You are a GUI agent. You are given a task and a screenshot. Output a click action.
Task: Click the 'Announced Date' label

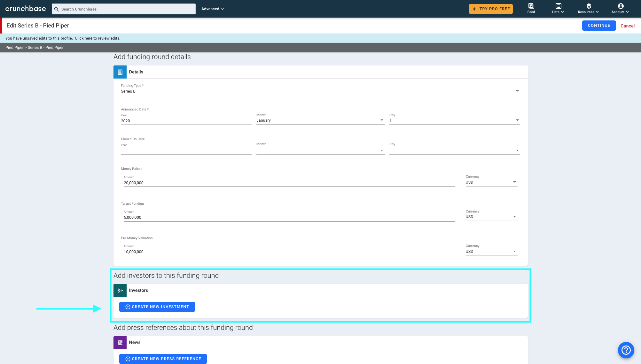point(134,110)
